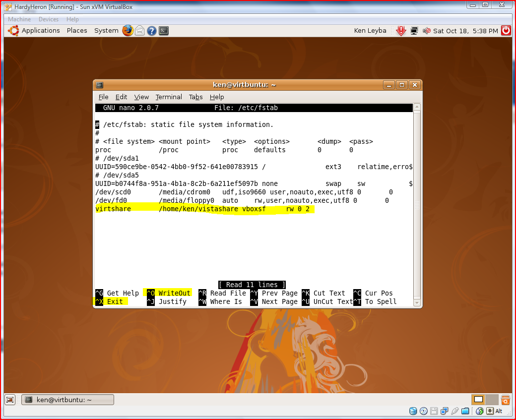The width and height of the screenshot is (516, 420).
Task: Click the VirtualBox host key indicator icon
Action: tap(490, 411)
